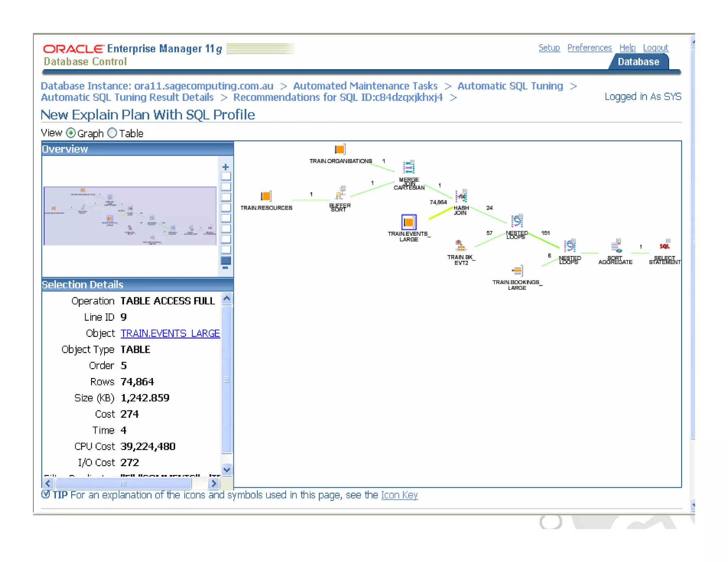Open the Database tab
Image resolution: width=728 pixels, height=562 pixels.
pos(638,62)
